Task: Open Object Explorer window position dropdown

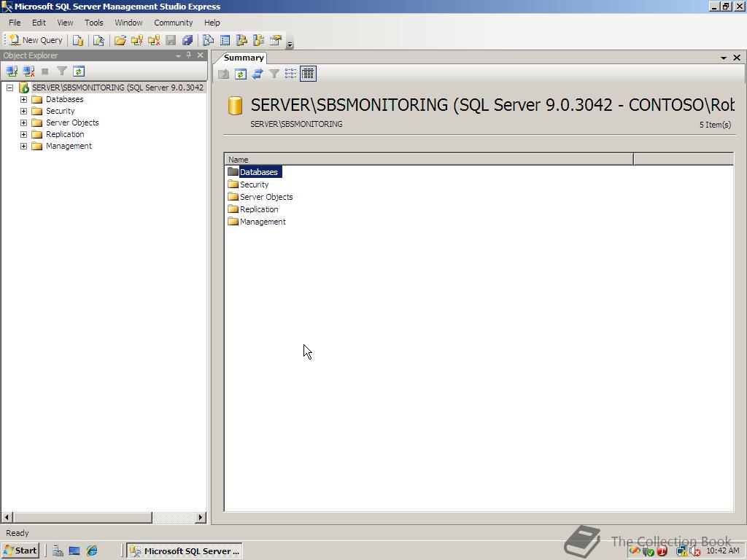Action: click(x=178, y=55)
